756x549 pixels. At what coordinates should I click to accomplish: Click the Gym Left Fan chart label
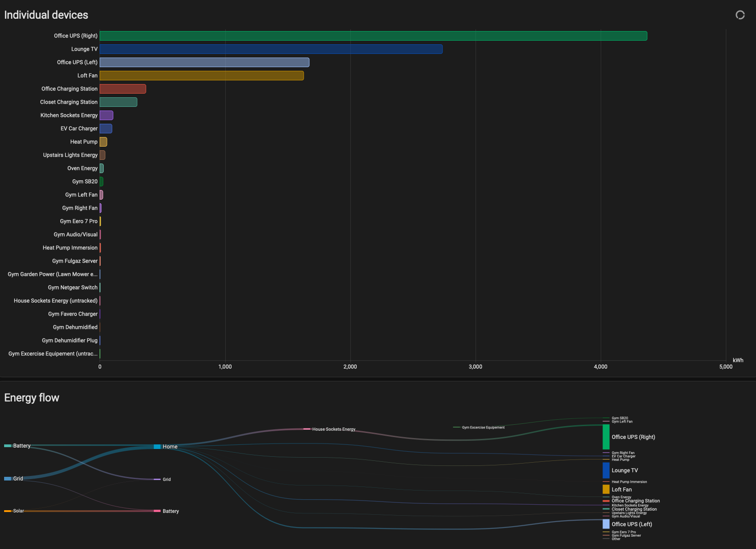tap(81, 195)
